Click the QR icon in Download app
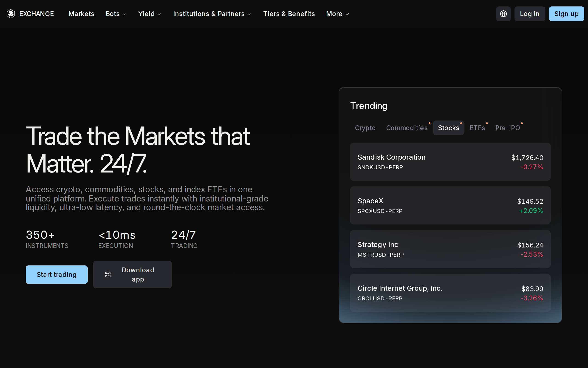The image size is (588, 368). [x=108, y=275]
